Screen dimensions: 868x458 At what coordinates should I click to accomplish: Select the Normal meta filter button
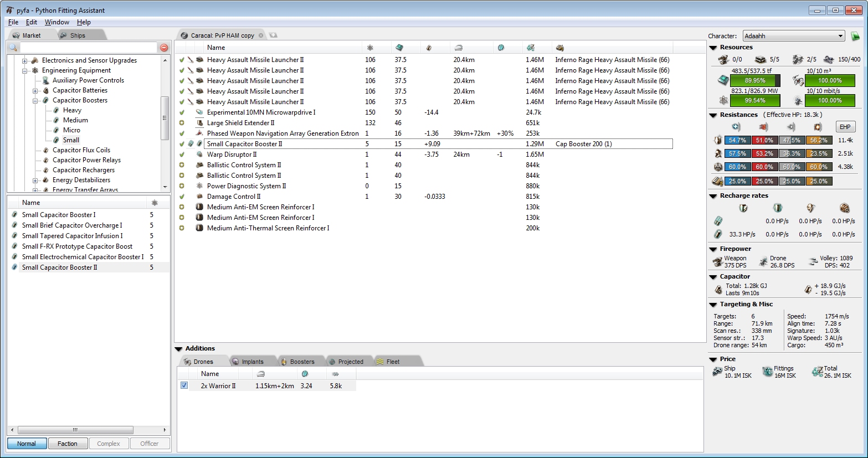[x=26, y=444]
